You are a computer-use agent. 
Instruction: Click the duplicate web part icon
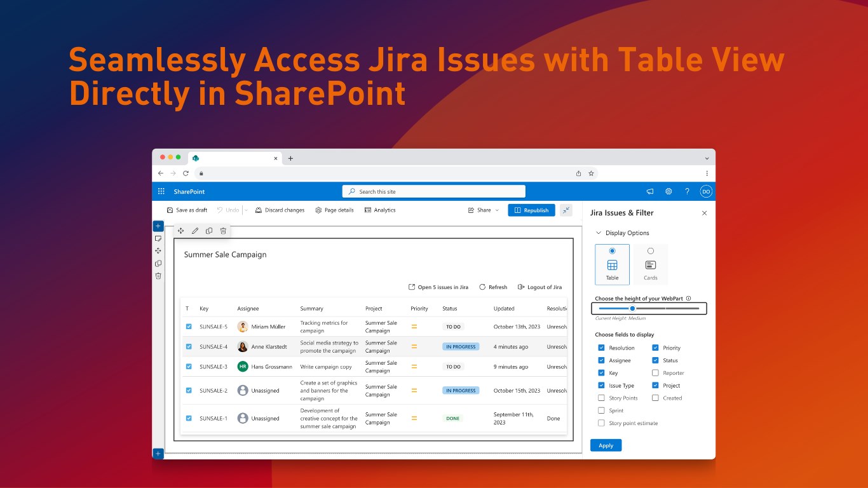[x=209, y=231]
